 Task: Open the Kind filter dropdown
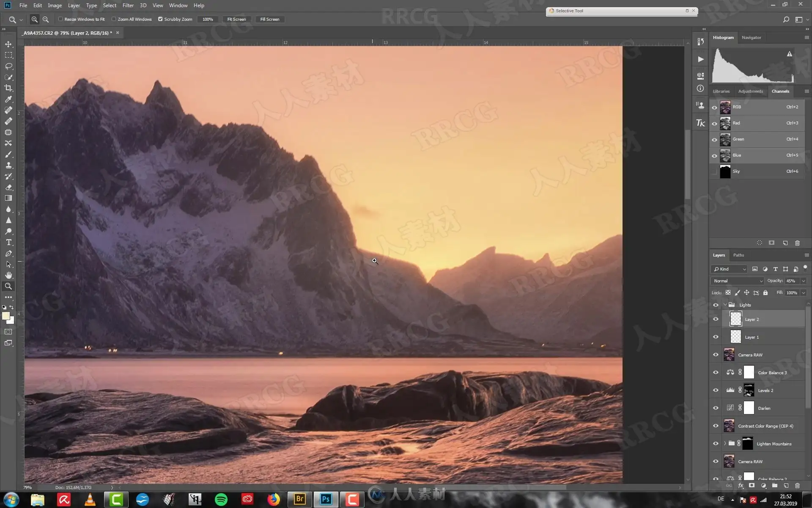pos(730,269)
